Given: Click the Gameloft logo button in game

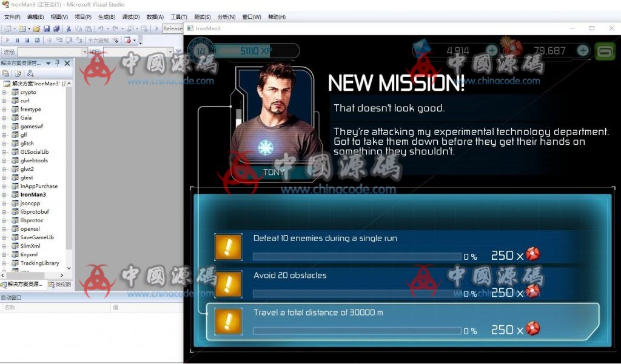Looking at the screenshot, I should click(x=605, y=50).
